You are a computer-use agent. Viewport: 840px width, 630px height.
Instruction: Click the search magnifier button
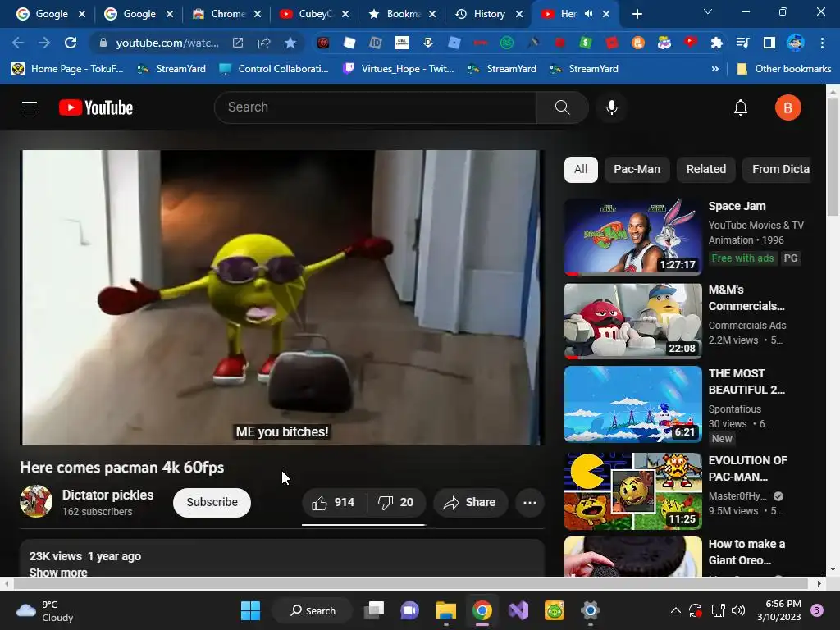(562, 107)
